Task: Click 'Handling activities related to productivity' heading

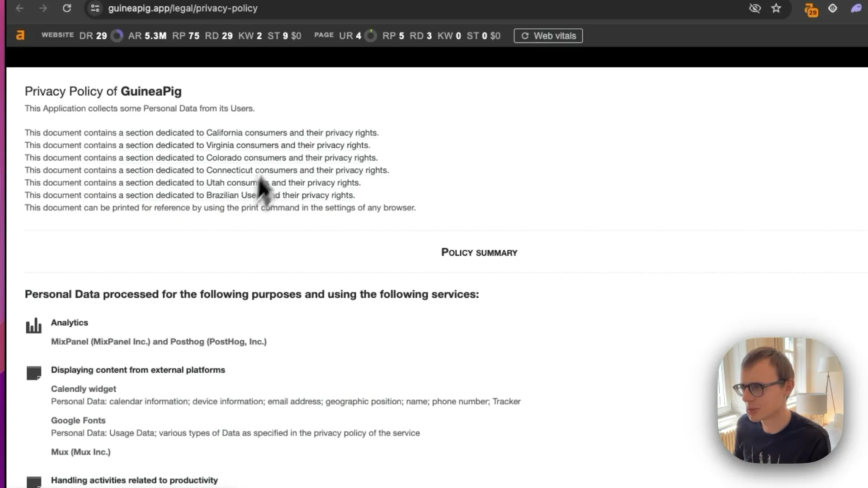Action: 134,480
